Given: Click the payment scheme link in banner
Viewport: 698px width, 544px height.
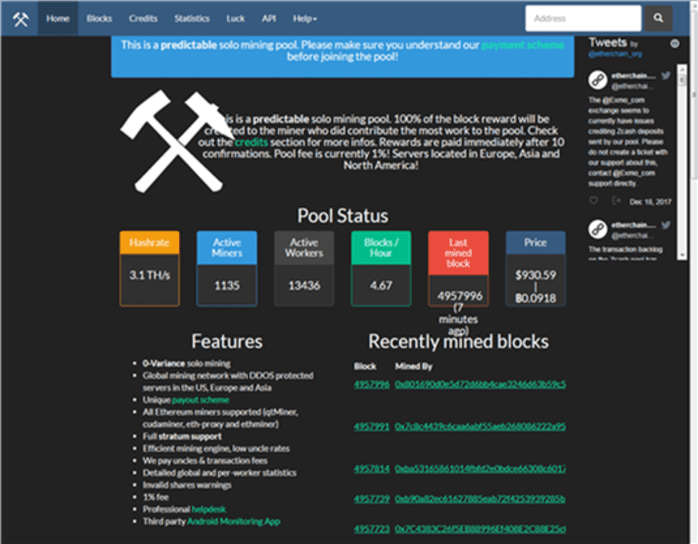Looking at the screenshot, I should pos(523,45).
